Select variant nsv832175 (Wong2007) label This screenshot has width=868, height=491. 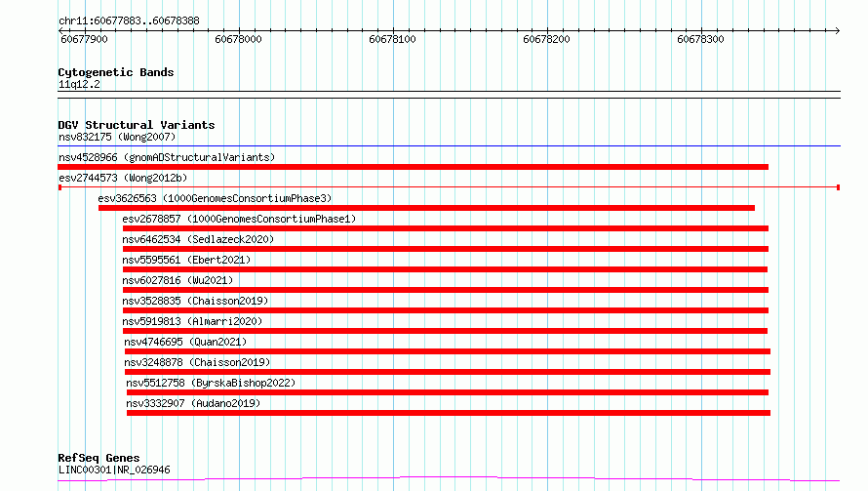coord(117,137)
